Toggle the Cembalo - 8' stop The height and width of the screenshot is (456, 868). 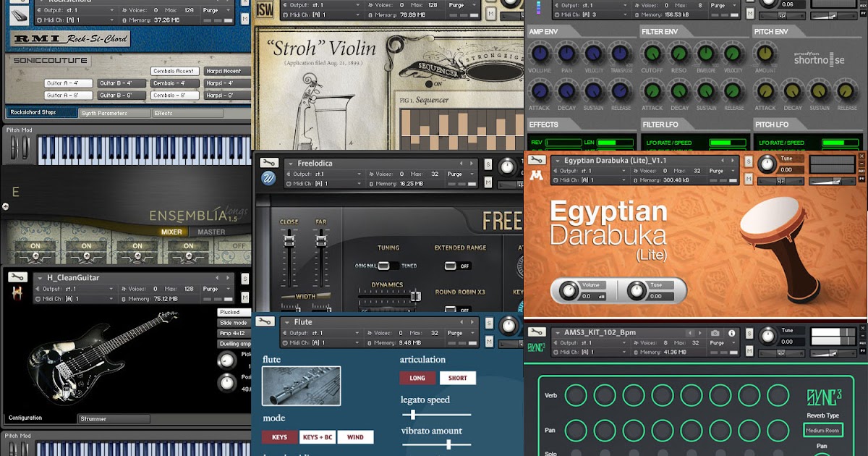pos(175,96)
